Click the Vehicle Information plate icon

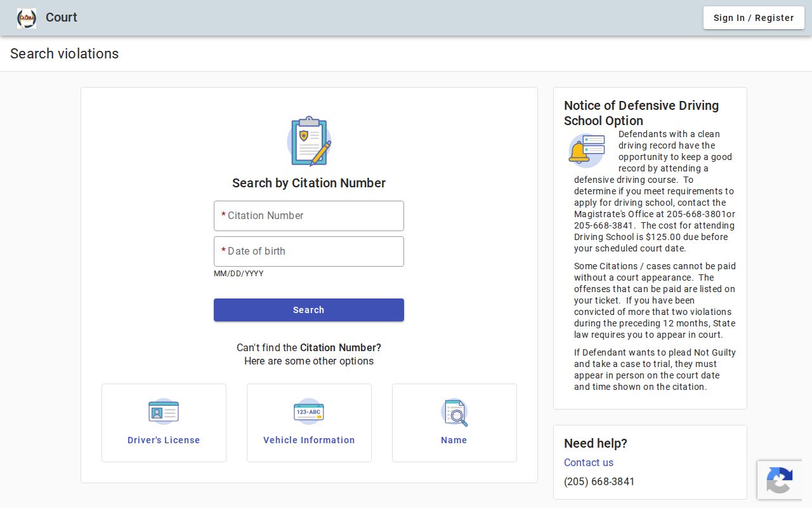[309, 411]
